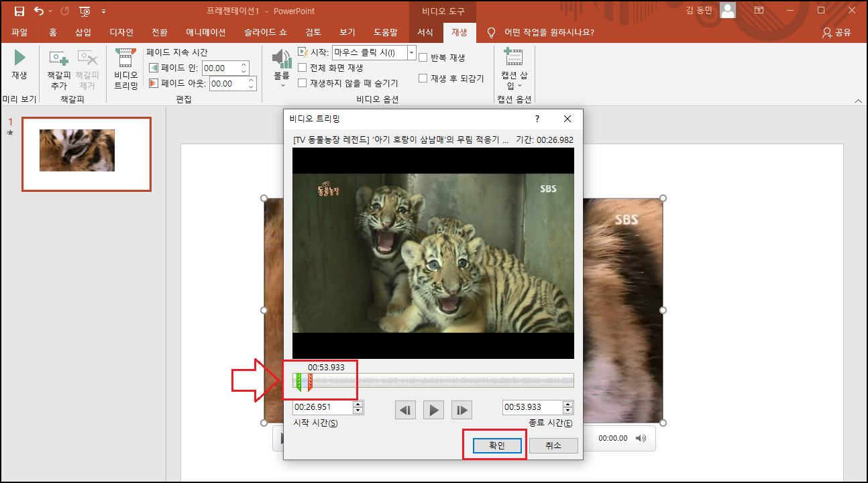The height and width of the screenshot is (483, 868).
Task: Click the Save icon in quick access toolbar
Action: click(x=19, y=11)
